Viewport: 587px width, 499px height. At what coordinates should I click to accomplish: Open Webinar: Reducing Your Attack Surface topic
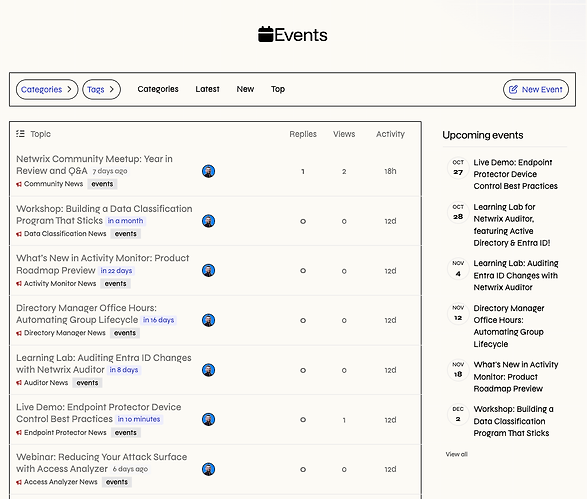(x=101, y=463)
